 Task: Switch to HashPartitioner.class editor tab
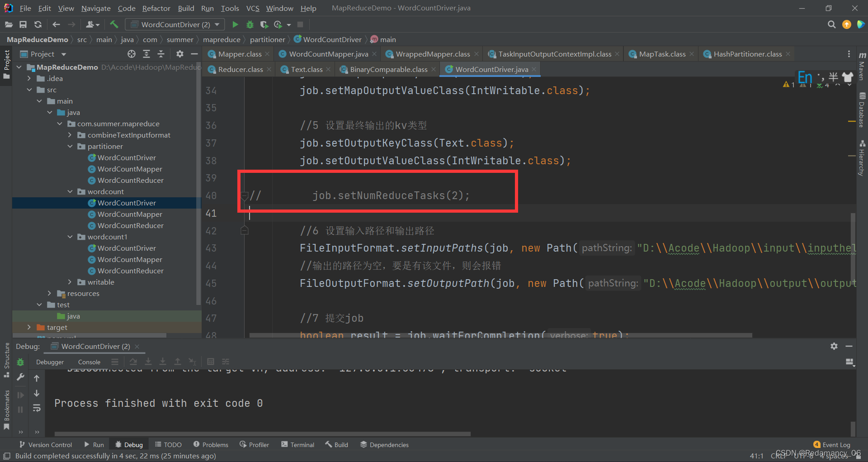(x=747, y=54)
